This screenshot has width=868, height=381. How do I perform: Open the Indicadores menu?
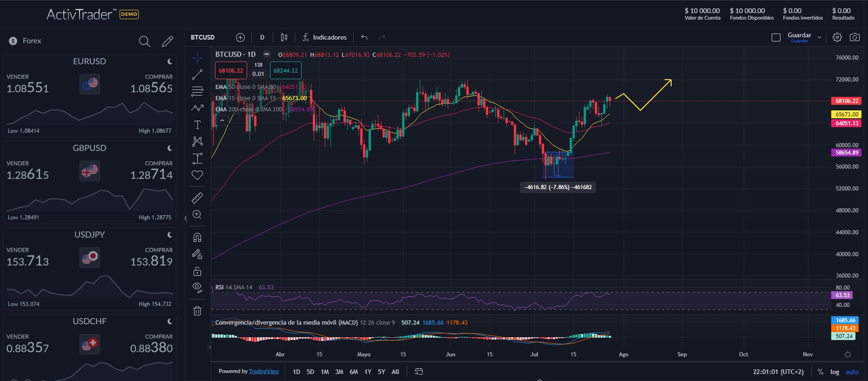point(324,37)
